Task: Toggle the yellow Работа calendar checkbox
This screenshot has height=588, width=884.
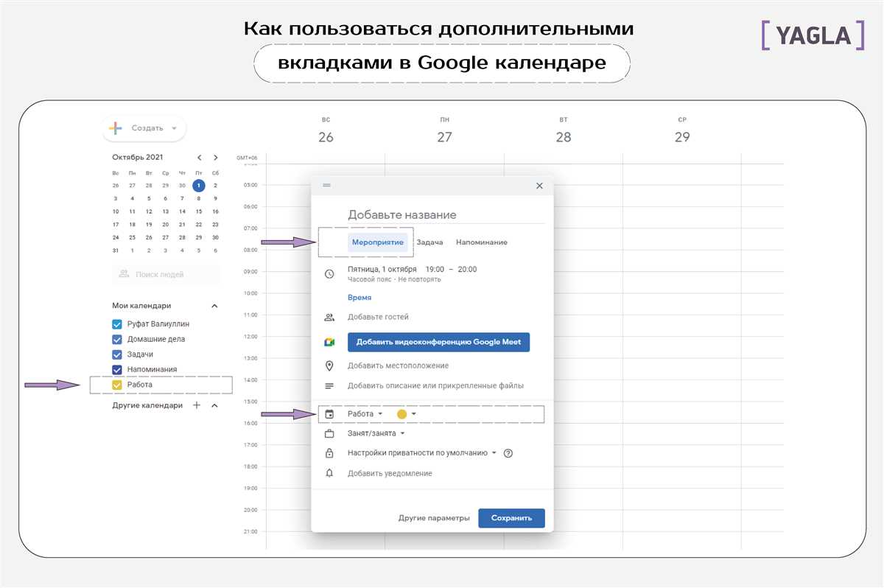Action: point(116,385)
